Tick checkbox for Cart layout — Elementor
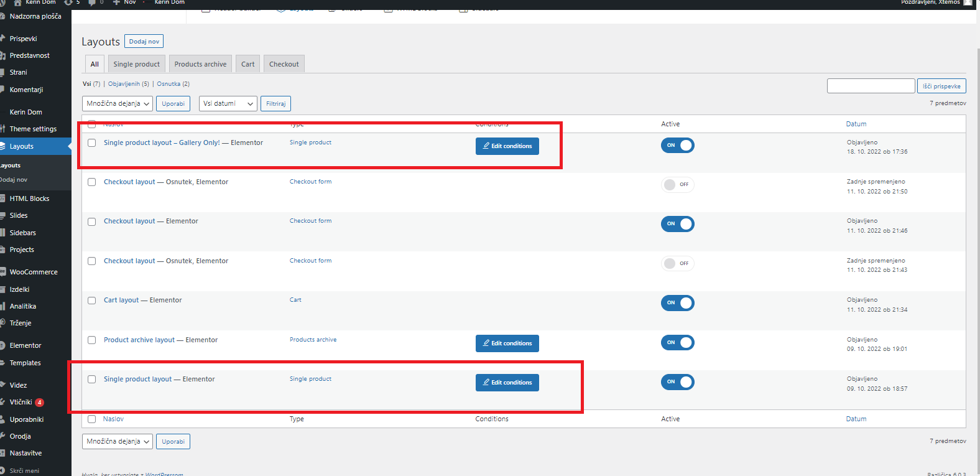The width and height of the screenshot is (980, 476). click(x=91, y=300)
